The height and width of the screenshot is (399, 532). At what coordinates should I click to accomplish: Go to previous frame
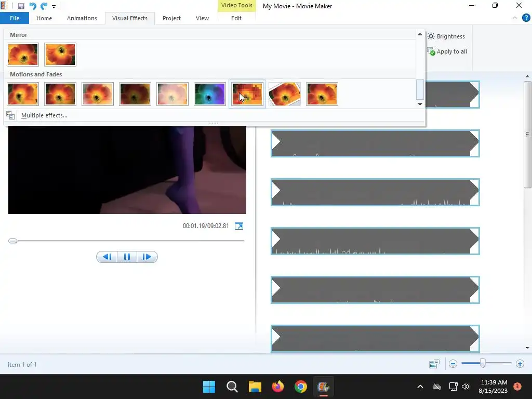(107, 257)
